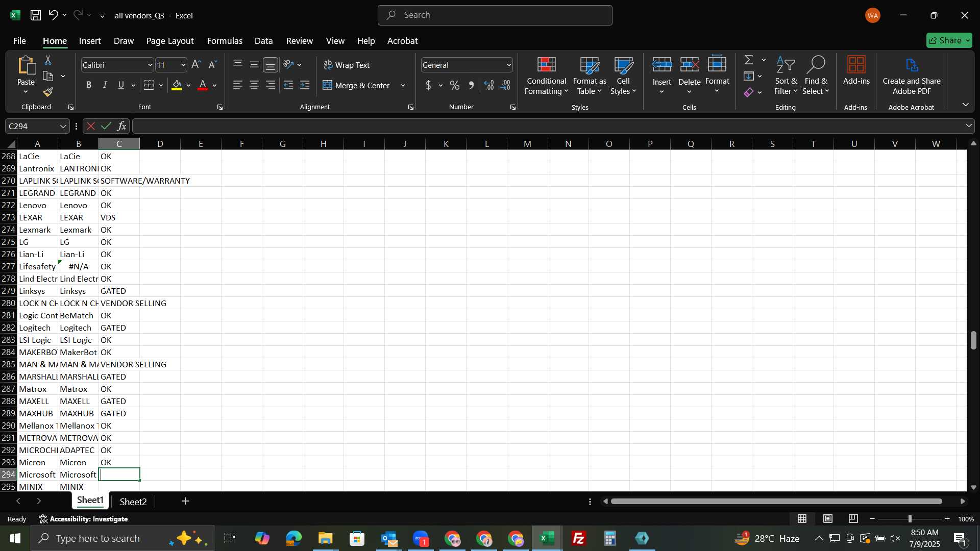This screenshot has height=551, width=980.
Task: Expand the formula bar chevron
Action: click(968, 126)
